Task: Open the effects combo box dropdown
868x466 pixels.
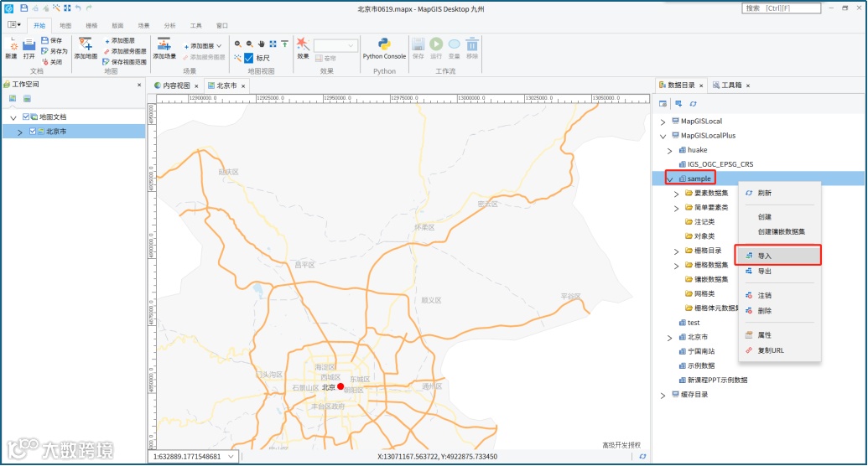Action: (x=351, y=45)
